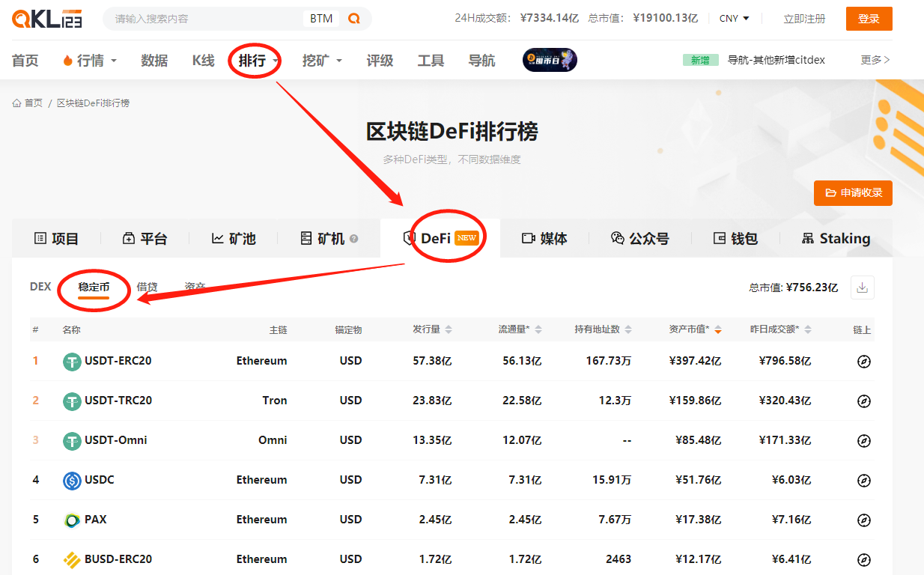Select the 稳定币 sub-tab
Viewport: 924px width, 575px height.
tap(94, 287)
